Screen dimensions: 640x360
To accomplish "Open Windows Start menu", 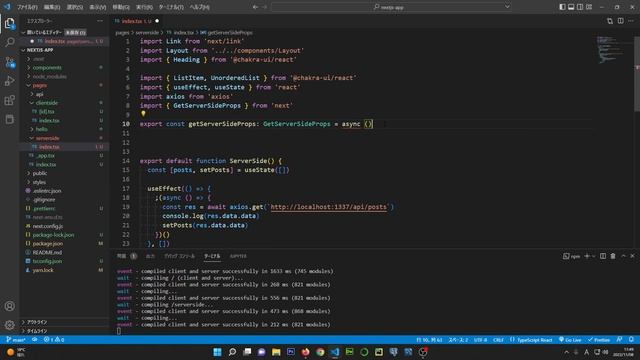I will click(217, 352).
